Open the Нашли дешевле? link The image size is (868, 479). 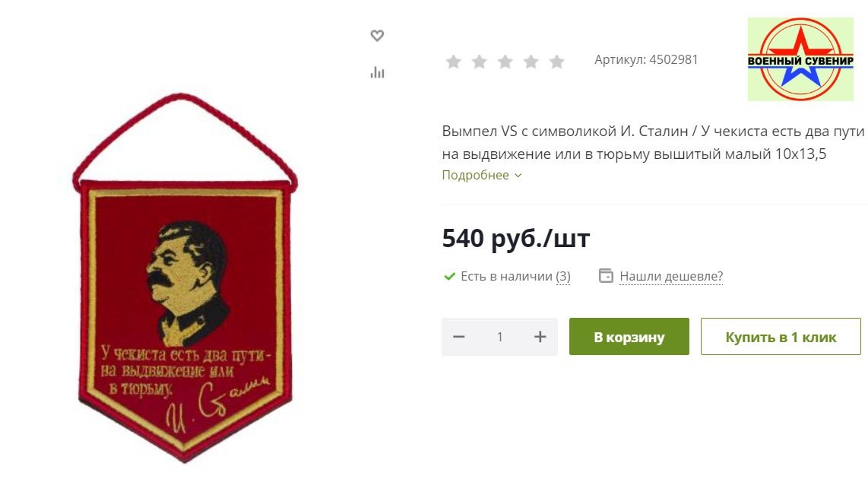(671, 276)
